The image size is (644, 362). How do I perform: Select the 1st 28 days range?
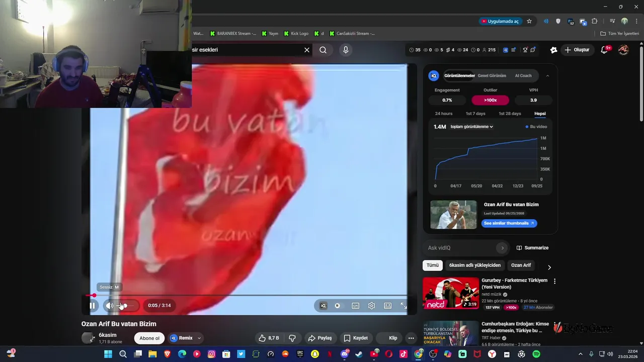click(510, 114)
